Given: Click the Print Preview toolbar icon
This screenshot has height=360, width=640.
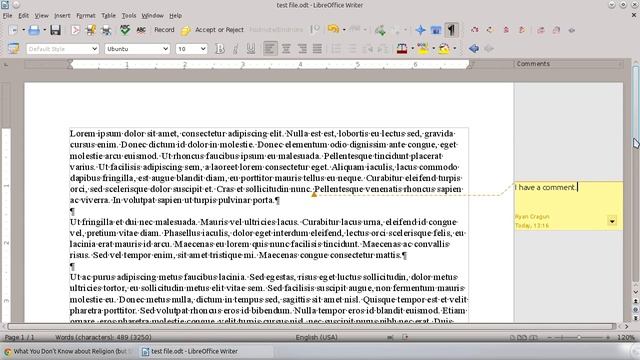Looking at the screenshot, I should (106, 30).
